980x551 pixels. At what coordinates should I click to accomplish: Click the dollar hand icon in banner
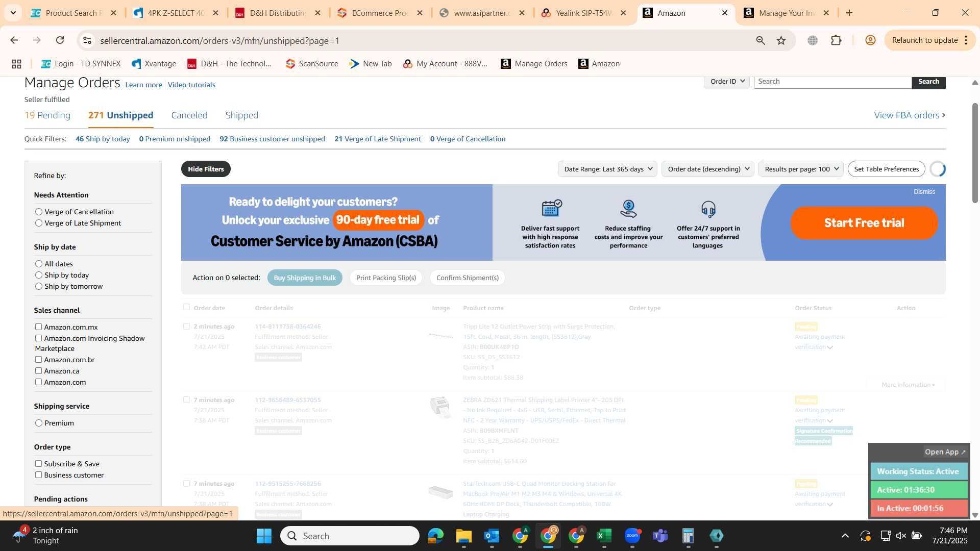628,209
